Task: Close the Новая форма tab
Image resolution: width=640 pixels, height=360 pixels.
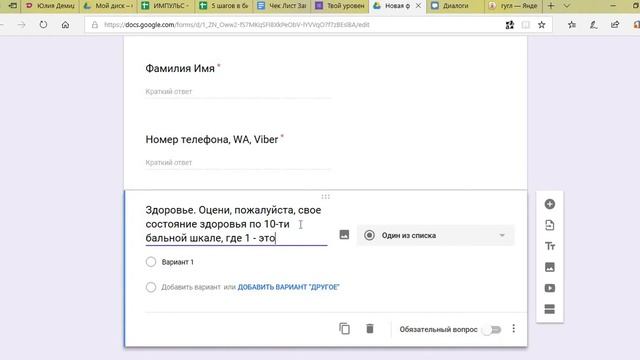Action: click(x=418, y=6)
